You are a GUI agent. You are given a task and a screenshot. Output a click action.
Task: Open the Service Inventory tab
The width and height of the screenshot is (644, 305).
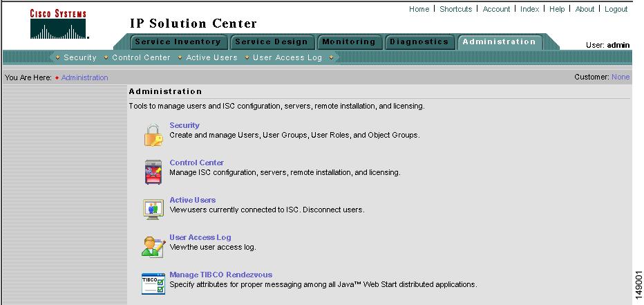tap(178, 41)
